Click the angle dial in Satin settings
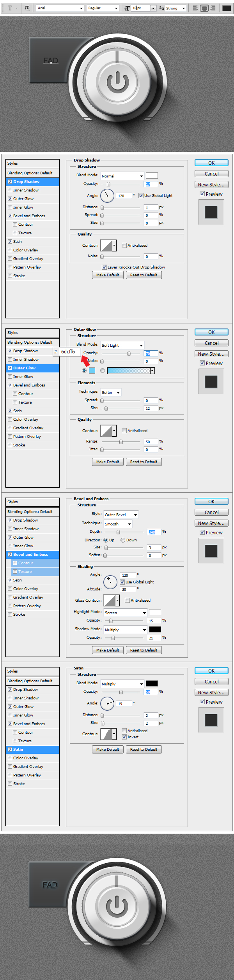234x980 pixels. tap(107, 703)
